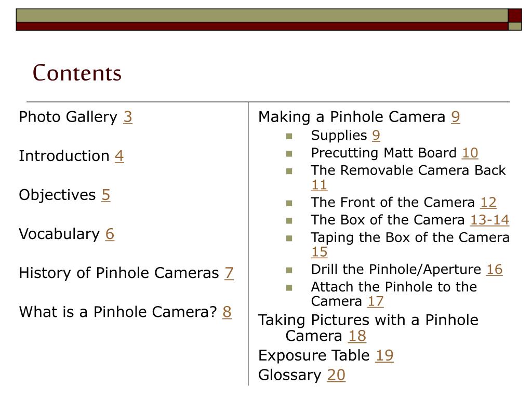The image size is (532, 399).
Task: Open Taking Pictures page 18 link
Action: 357,336
